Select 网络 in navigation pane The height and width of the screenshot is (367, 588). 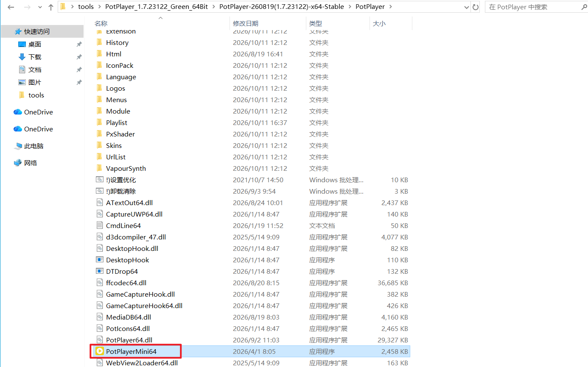tap(30, 163)
